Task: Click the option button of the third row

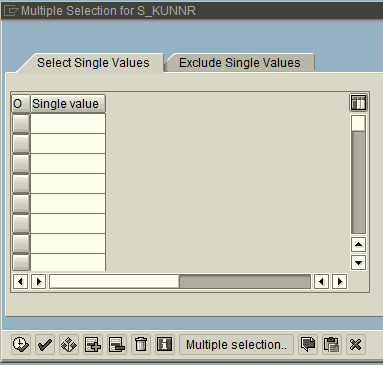Action: (x=21, y=164)
